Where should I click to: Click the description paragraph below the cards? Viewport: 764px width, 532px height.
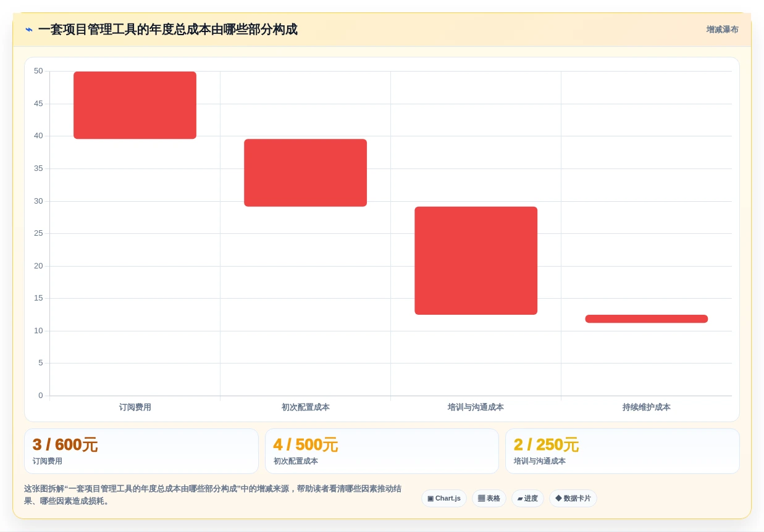point(213,494)
